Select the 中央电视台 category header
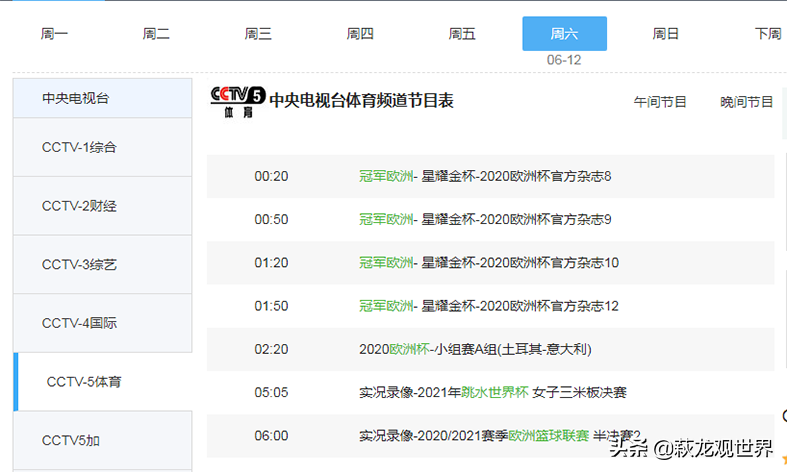787x472 pixels. 102,98
